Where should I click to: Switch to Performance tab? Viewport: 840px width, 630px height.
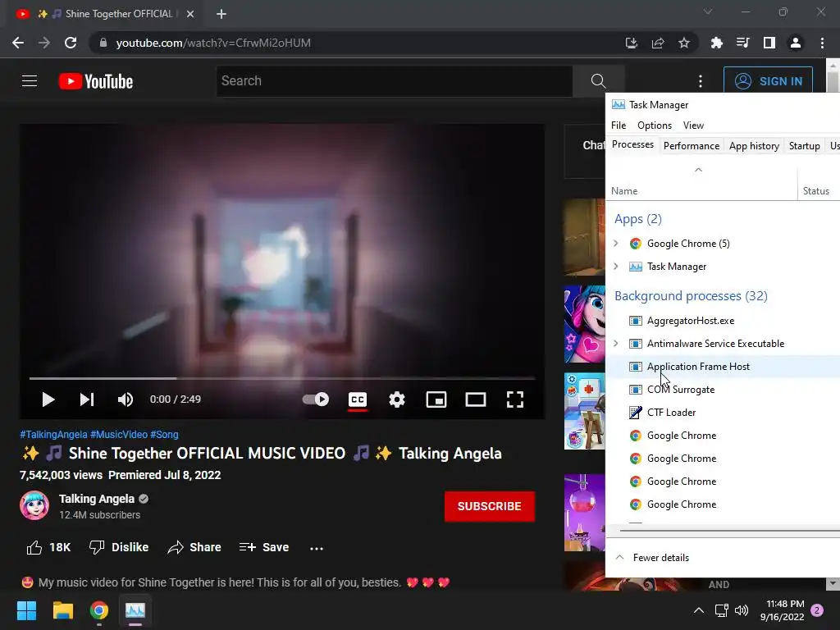click(691, 146)
